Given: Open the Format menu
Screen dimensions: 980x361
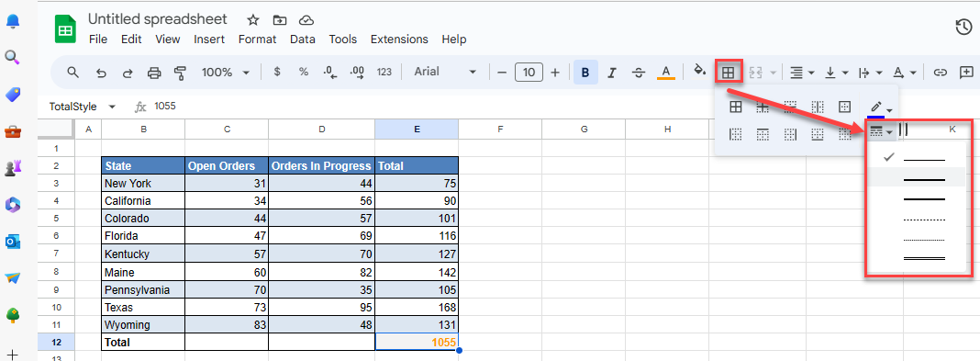Looking at the screenshot, I should point(257,39).
